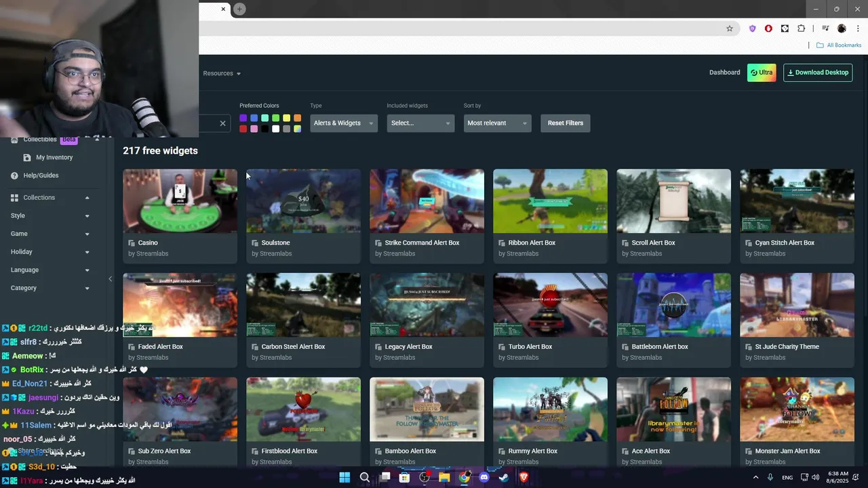
Task: Open a new browser tab
Action: pyautogui.click(x=239, y=9)
